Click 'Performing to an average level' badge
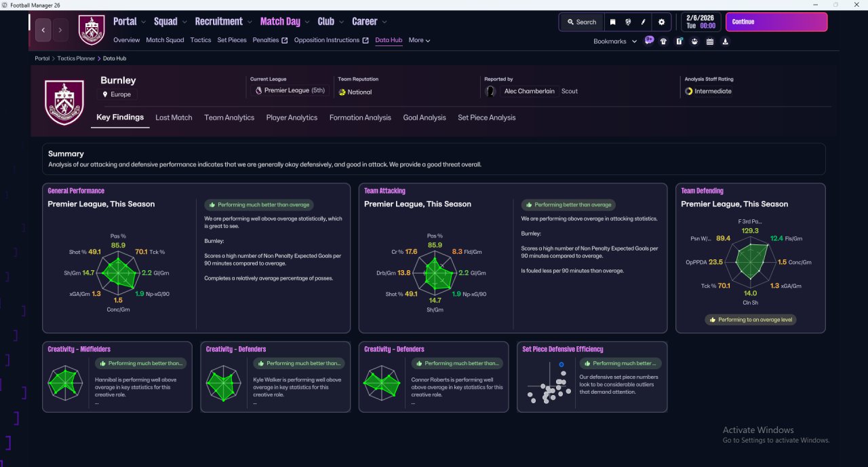The height and width of the screenshot is (467, 868). pyautogui.click(x=751, y=320)
